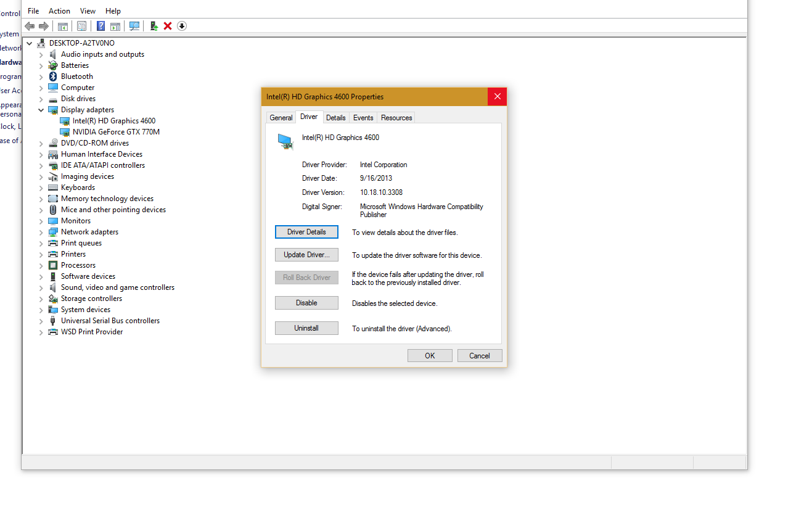Click the Sound, video and game controllers icon
The image size is (812, 507).
(53, 287)
